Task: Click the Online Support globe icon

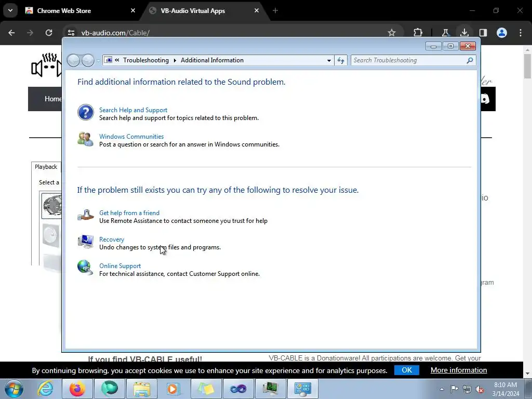Action: click(x=85, y=268)
